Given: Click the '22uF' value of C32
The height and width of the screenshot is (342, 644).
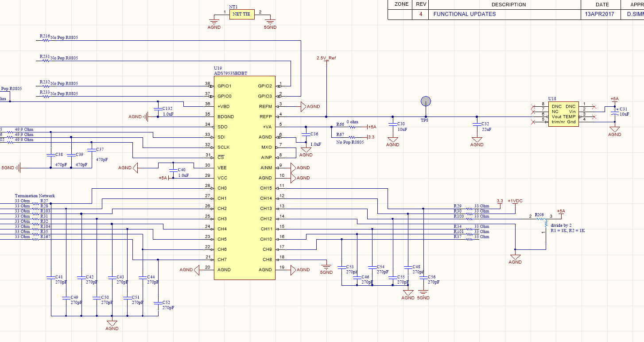Looking at the screenshot, I should tap(486, 129).
